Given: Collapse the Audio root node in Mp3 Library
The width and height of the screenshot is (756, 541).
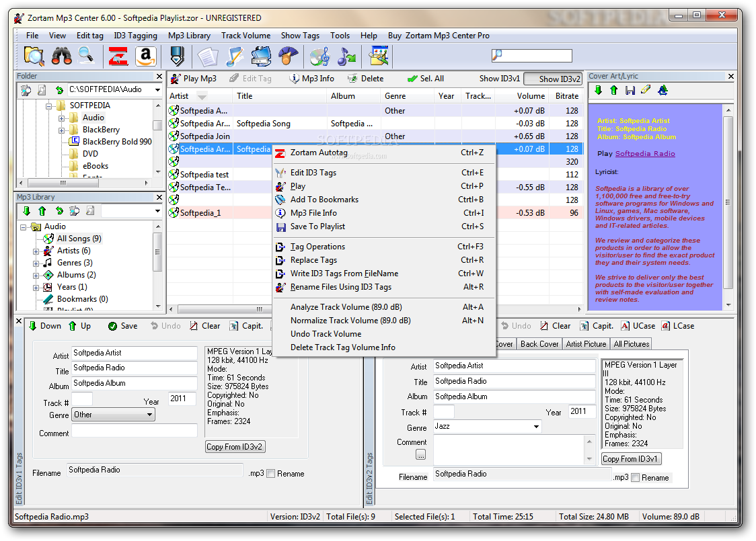Looking at the screenshot, I should point(23,227).
